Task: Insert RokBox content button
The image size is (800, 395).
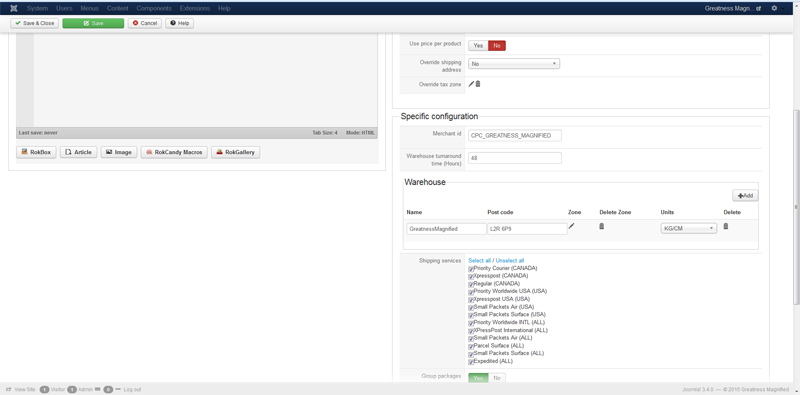Action: pyautogui.click(x=36, y=152)
